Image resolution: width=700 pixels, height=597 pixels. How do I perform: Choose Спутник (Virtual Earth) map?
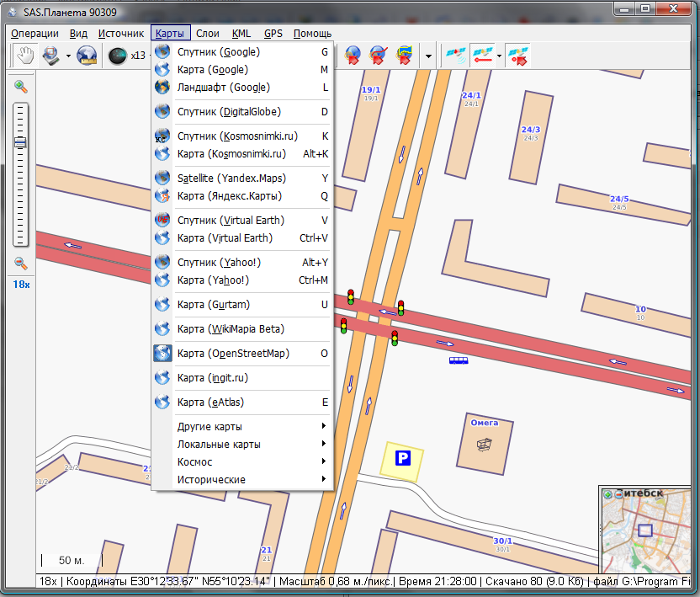[x=242, y=221]
